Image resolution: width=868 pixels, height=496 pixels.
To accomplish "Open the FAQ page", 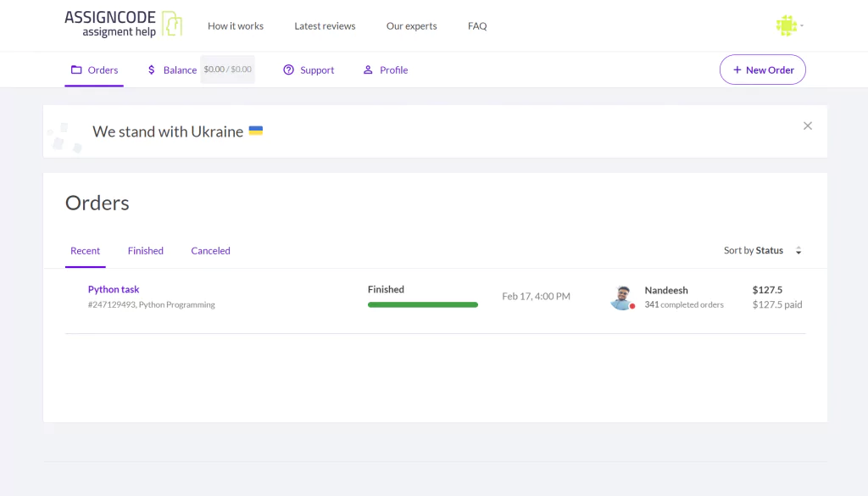I will click(477, 26).
